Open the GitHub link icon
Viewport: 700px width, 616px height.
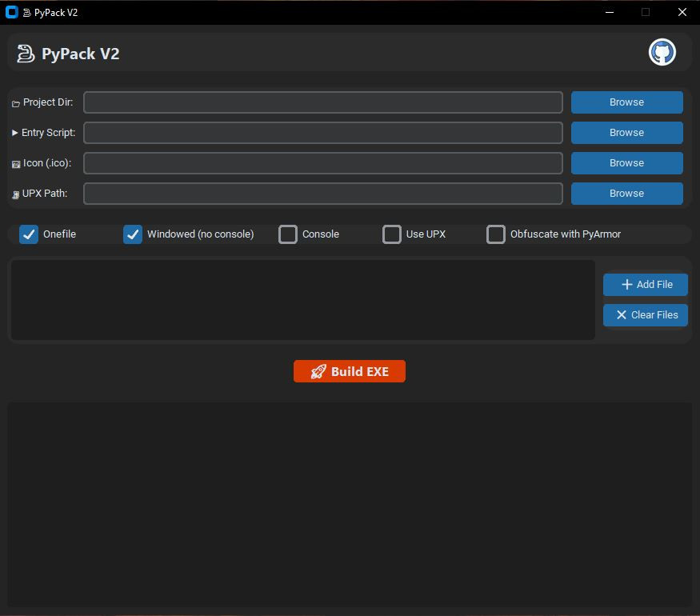click(662, 52)
